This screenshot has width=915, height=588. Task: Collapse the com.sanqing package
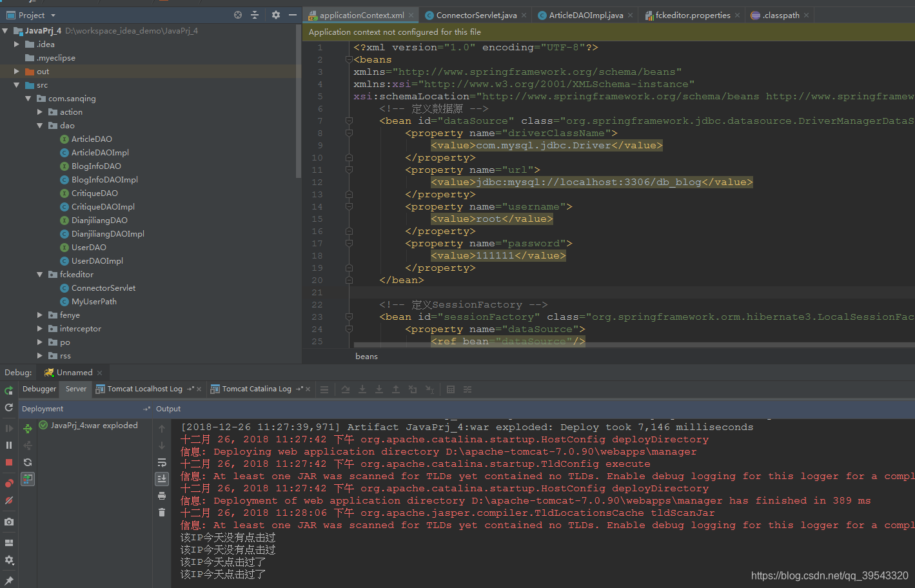pyautogui.click(x=28, y=99)
